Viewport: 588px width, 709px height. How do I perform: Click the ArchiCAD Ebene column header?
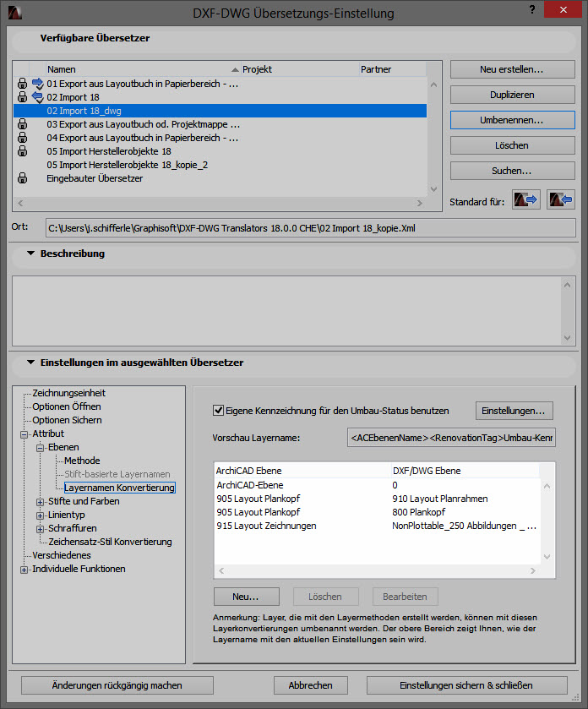coord(302,471)
